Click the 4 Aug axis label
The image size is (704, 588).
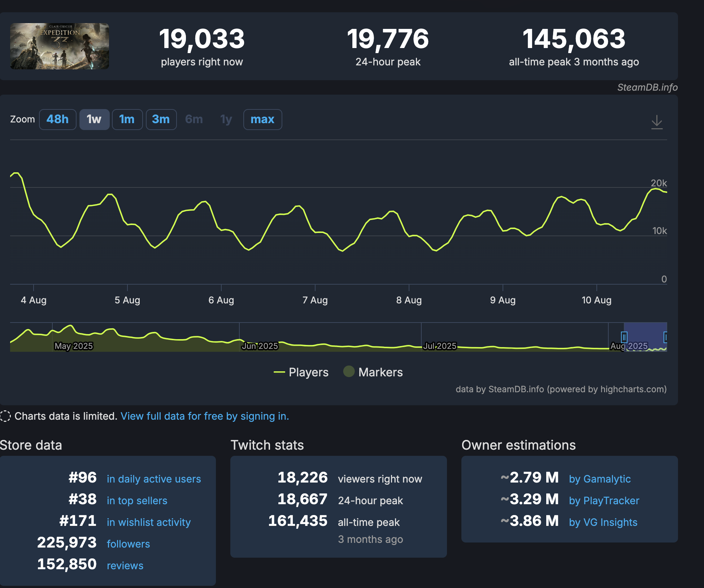[34, 300]
